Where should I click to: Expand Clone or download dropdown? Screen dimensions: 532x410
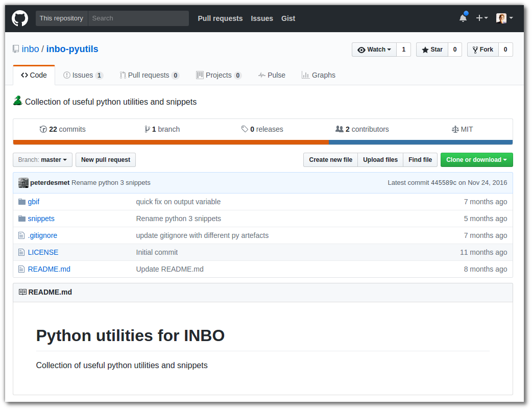click(x=477, y=160)
